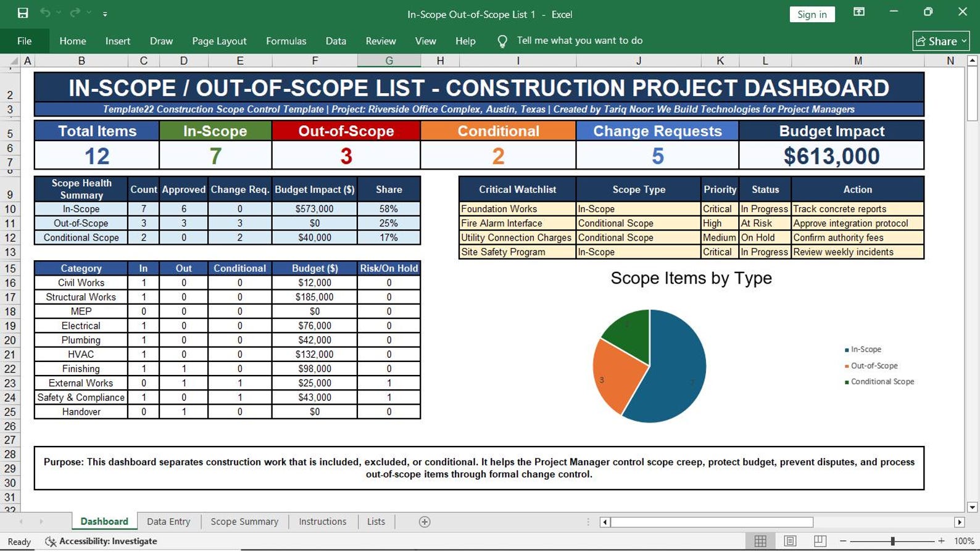The height and width of the screenshot is (552, 980).
Task: Click the Tell me lightbulb icon
Action: pos(502,41)
